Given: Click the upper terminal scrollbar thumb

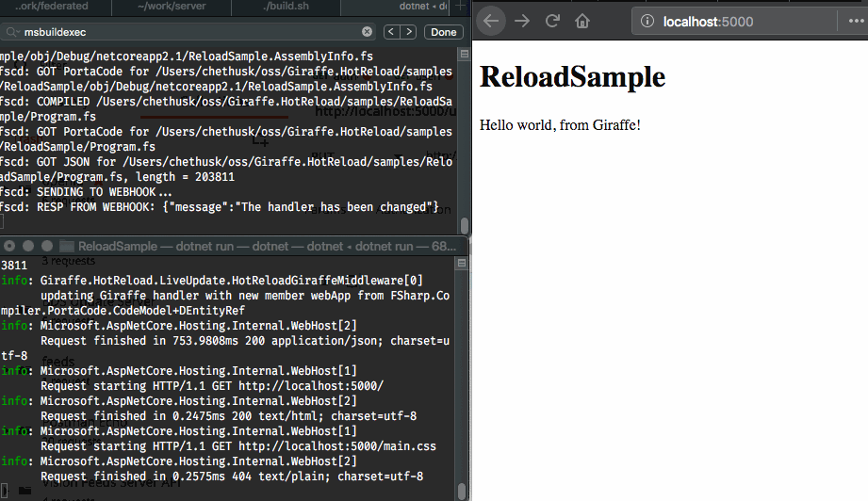Looking at the screenshot, I should [x=465, y=226].
